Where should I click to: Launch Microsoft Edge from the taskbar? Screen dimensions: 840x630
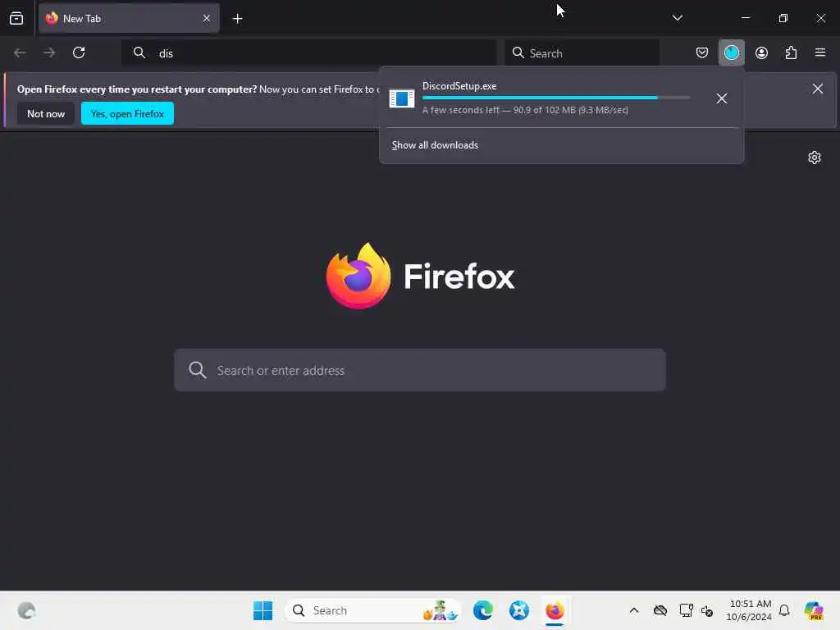[482, 610]
